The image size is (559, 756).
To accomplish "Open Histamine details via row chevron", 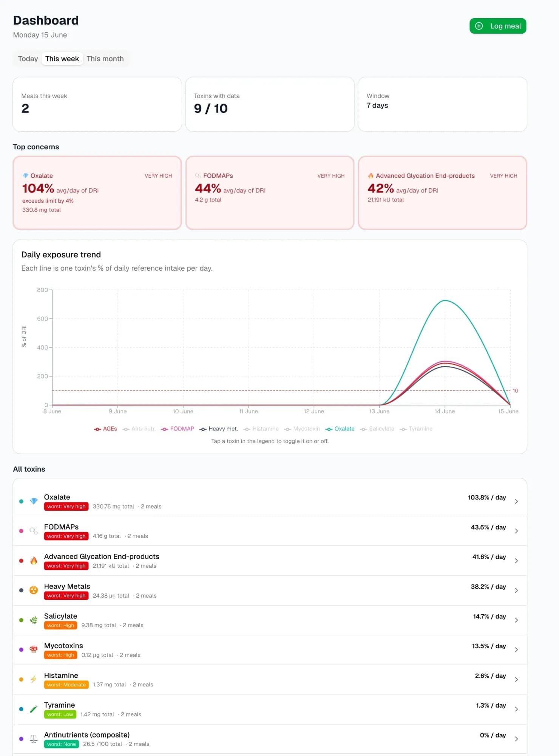I will 516,679.
